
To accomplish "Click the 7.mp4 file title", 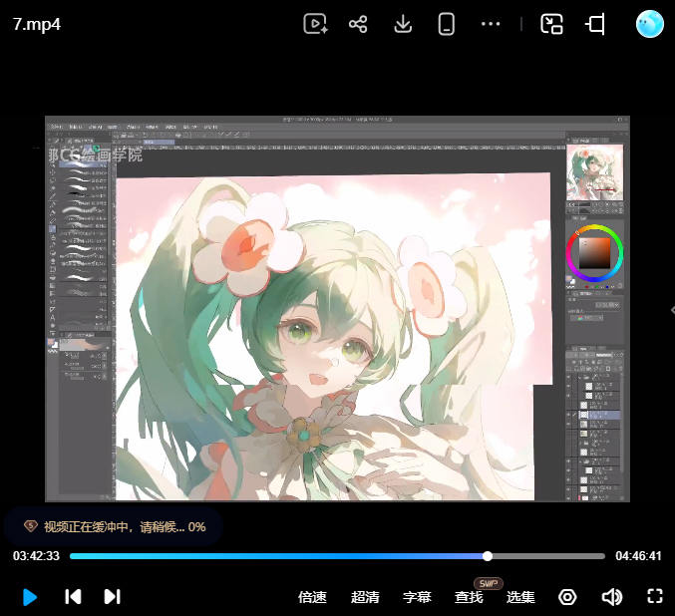I will pos(37,24).
